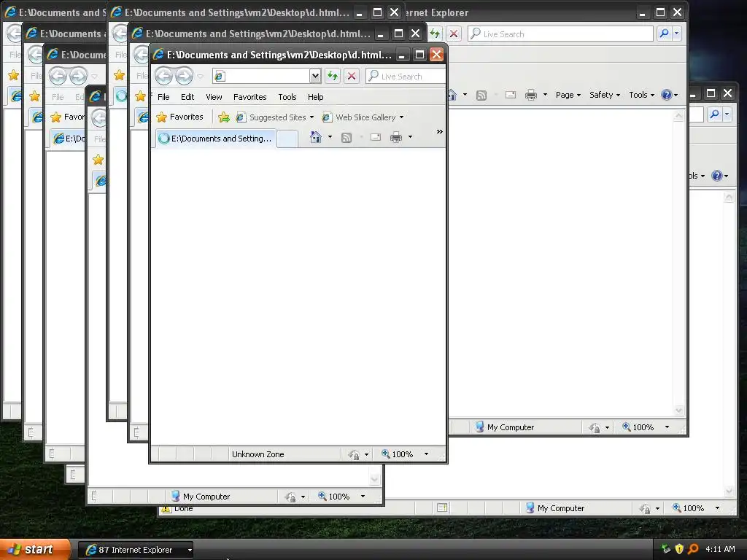Click Help icon in back-right window command bar
The width and height of the screenshot is (747, 560).
click(x=666, y=95)
